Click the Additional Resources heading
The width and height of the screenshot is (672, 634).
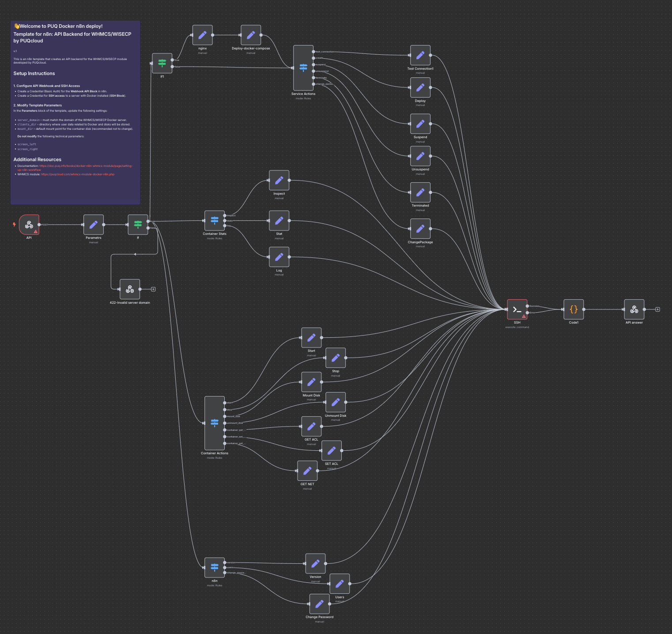pos(38,160)
